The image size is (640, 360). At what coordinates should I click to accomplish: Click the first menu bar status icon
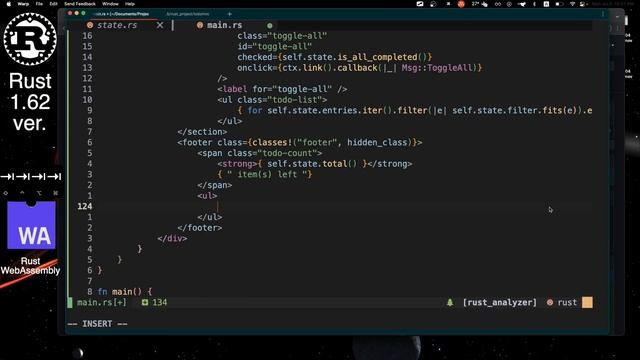(x=420, y=4)
